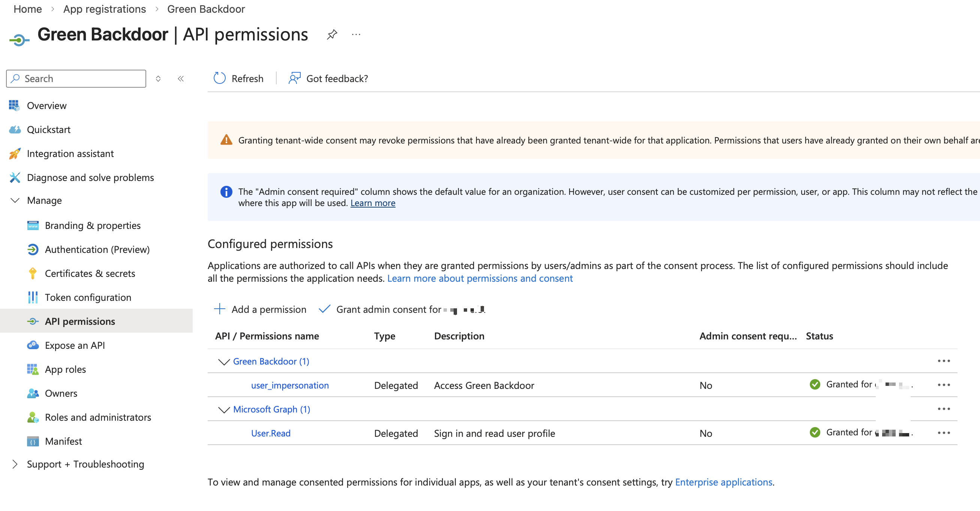980x511 pixels.
Task: Click the Green Backdoor (1) API link
Action: 271,361
